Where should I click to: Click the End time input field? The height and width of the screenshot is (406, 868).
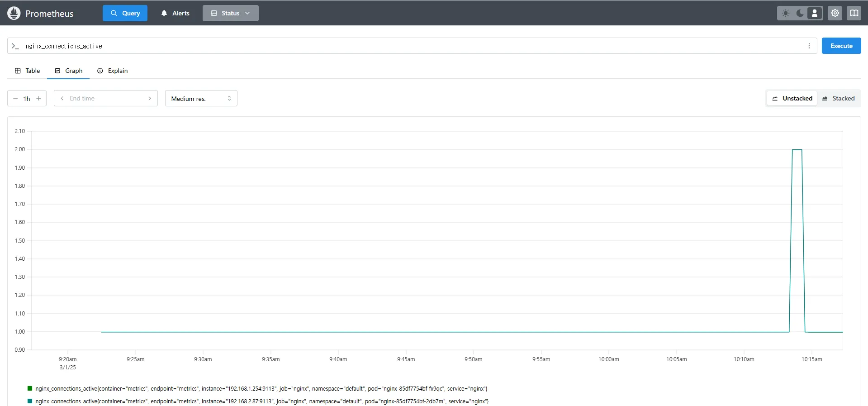tap(106, 98)
